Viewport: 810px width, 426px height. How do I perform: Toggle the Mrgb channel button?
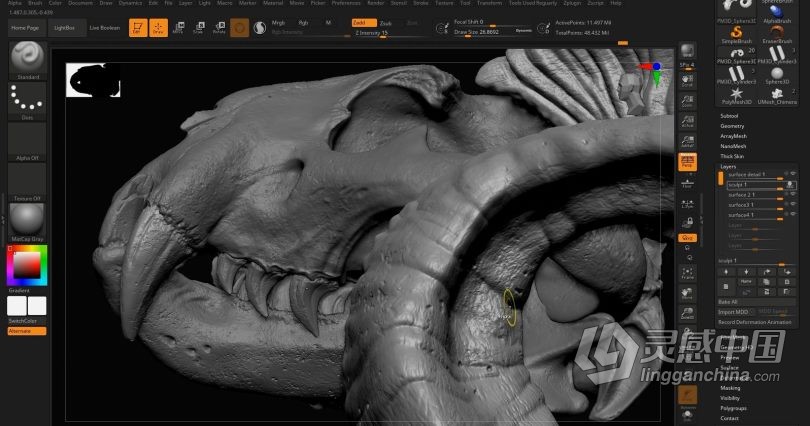pos(278,23)
